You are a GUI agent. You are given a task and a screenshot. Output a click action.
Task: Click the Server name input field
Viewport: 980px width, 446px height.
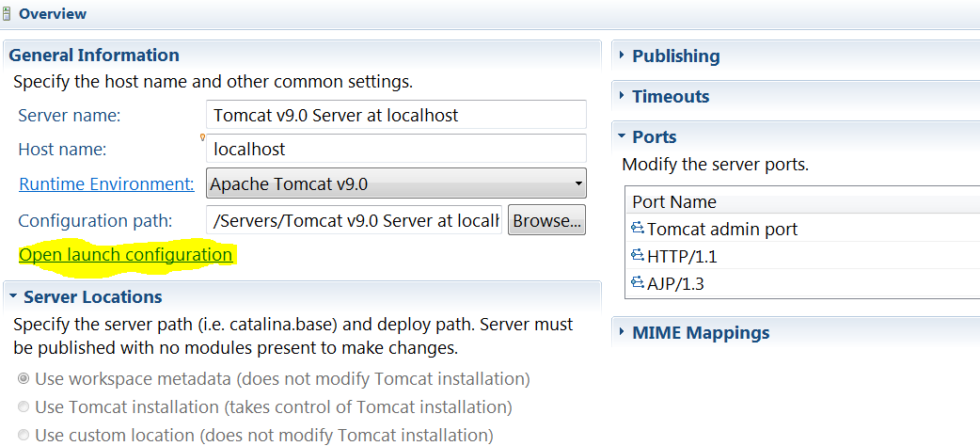(x=396, y=115)
